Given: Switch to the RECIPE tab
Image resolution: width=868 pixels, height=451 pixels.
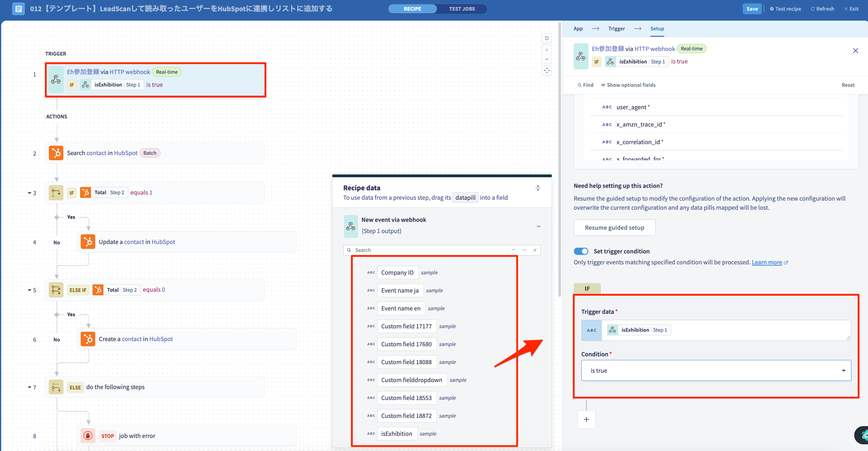Looking at the screenshot, I should (412, 9).
